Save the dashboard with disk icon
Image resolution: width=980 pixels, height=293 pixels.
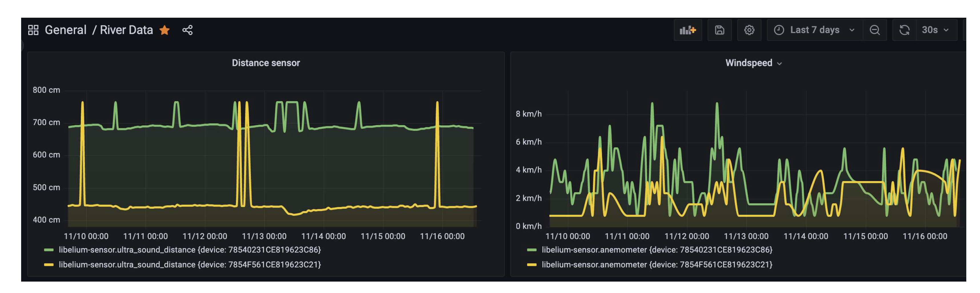tap(719, 30)
